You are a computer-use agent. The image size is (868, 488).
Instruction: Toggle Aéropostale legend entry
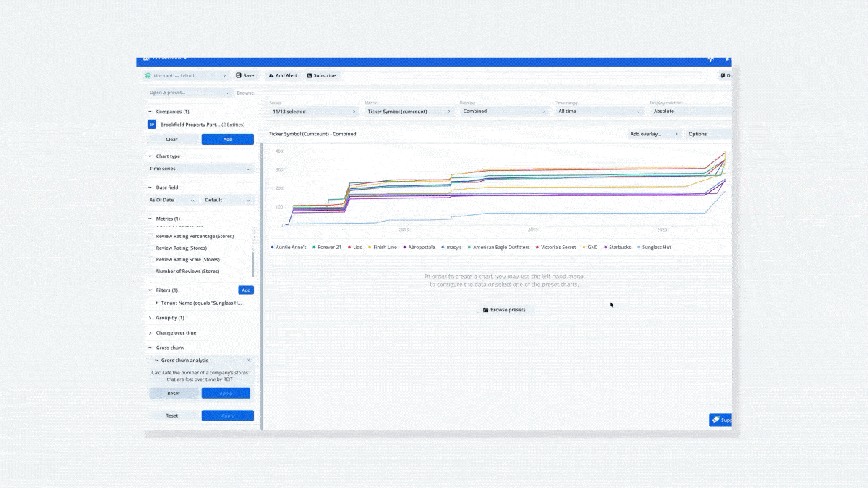pos(420,247)
